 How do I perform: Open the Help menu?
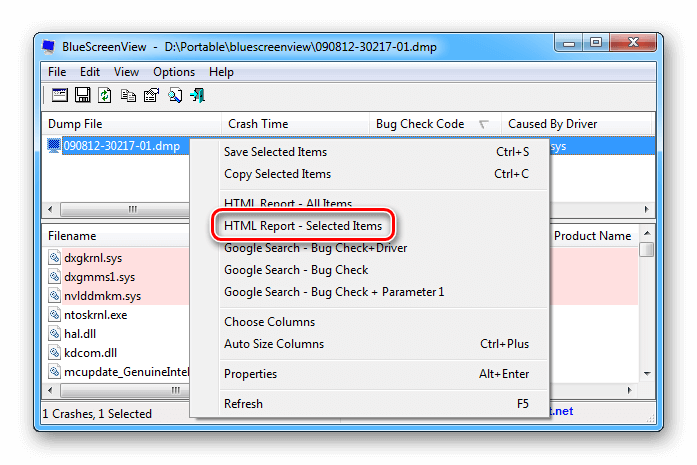pyautogui.click(x=221, y=72)
